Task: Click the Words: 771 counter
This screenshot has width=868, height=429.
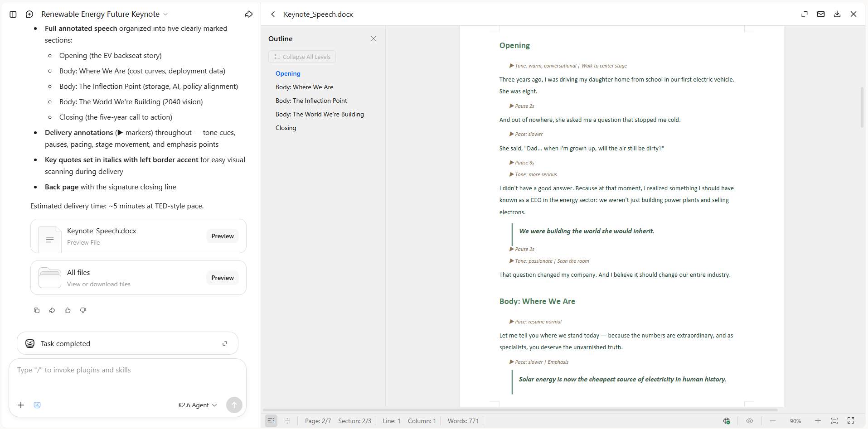Action: tap(463, 421)
